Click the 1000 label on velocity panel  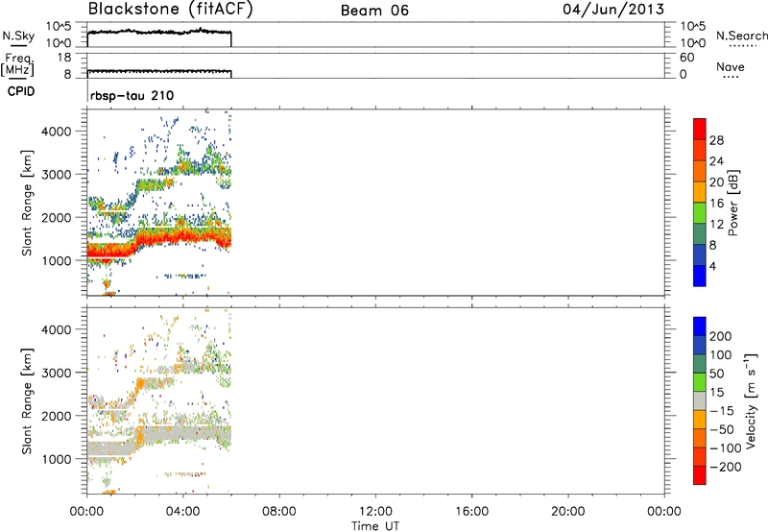pyautogui.click(x=57, y=460)
